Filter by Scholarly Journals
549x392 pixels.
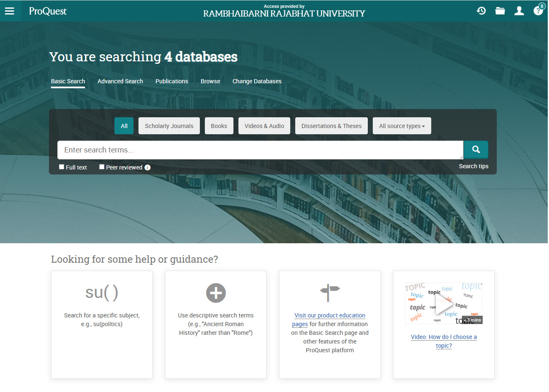tap(169, 126)
